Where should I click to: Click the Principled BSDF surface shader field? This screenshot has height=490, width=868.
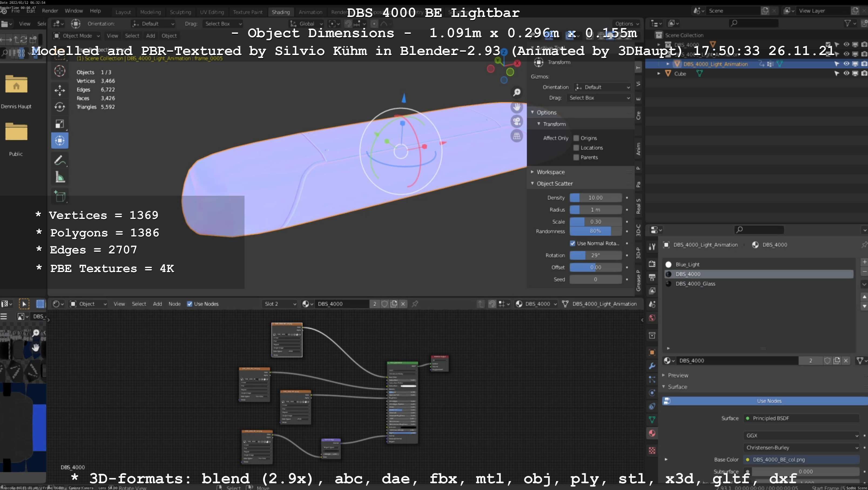tap(801, 418)
